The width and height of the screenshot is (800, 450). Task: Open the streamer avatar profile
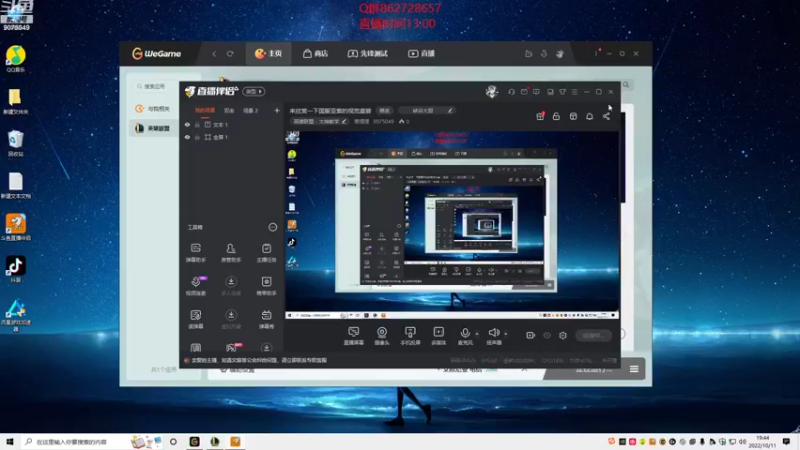(x=492, y=92)
